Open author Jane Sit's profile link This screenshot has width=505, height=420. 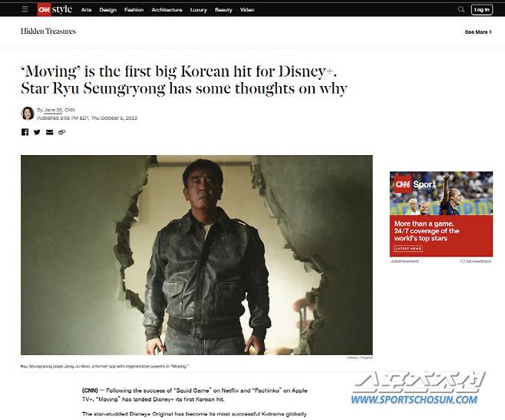pyautogui.click(x=53, y=111)
